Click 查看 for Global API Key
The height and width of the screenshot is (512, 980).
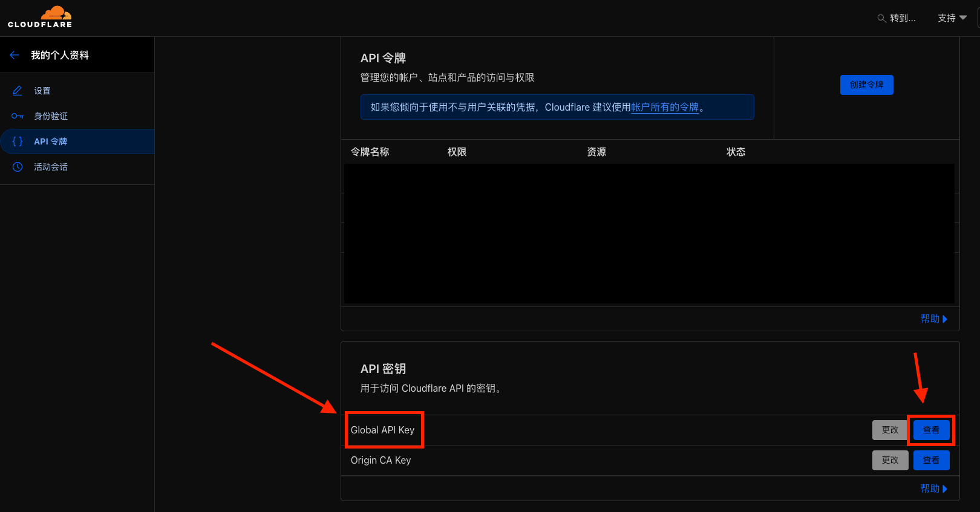[931, 430]
